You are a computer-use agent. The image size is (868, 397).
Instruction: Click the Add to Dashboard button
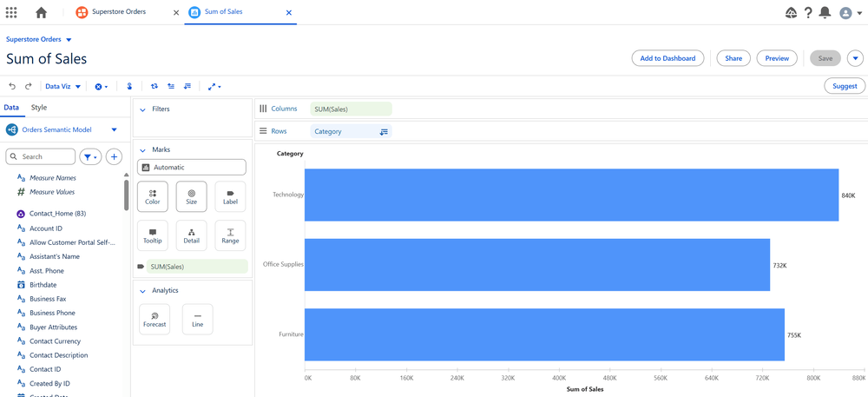pos(667,58)
